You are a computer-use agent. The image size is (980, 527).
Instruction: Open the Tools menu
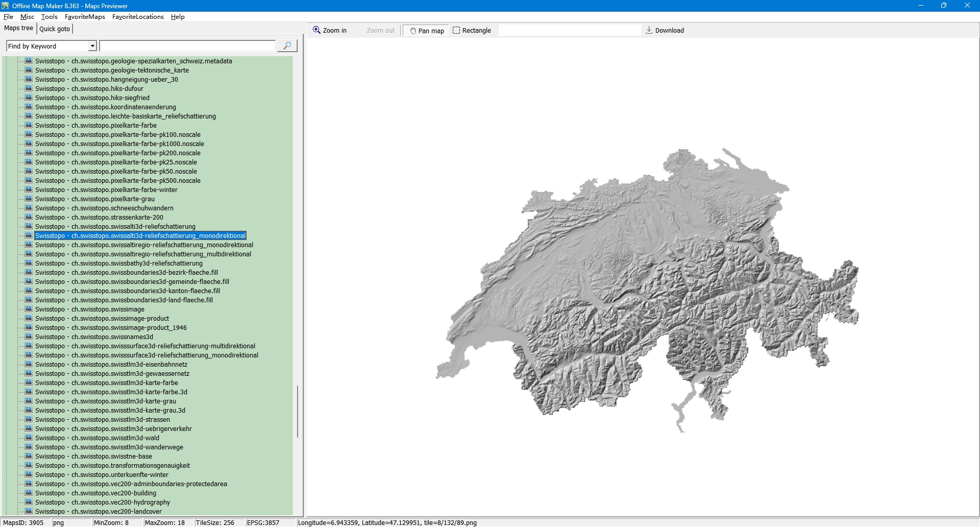pyautogui.click(x=49, y=17)
